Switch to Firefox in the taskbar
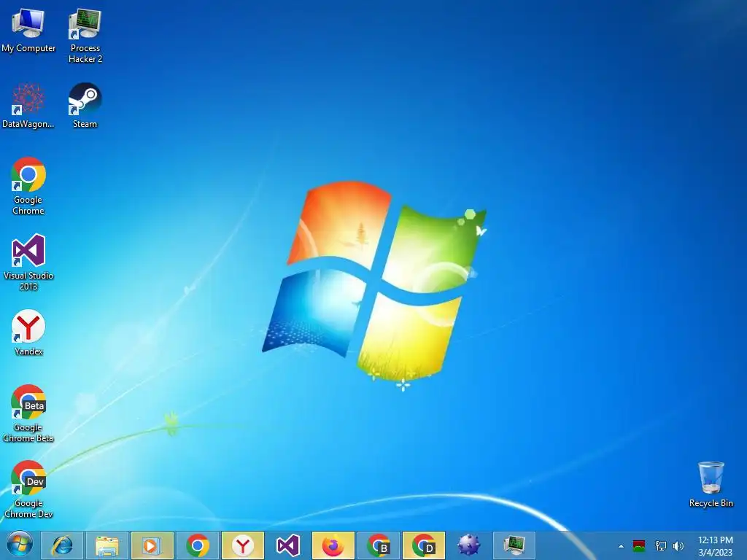747x560 pixels. click(x=333, y=545)
